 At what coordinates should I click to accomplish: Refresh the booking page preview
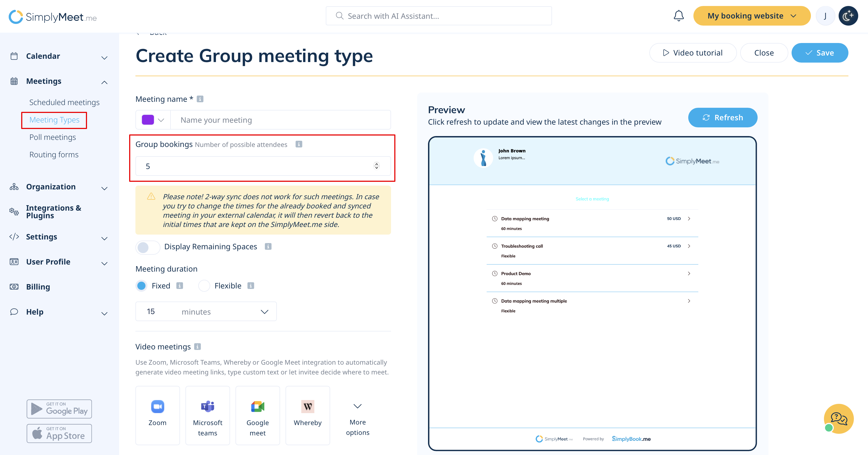coord(723,117)
